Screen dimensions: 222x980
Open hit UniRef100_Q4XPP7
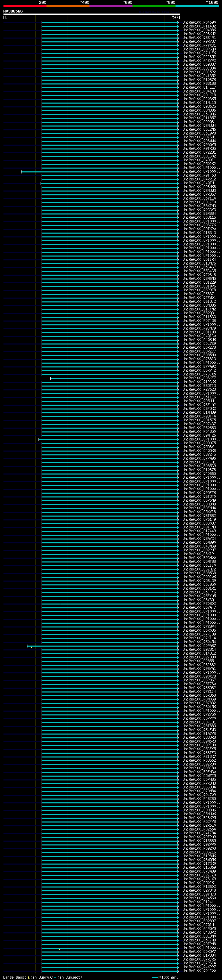click(199, 967)
